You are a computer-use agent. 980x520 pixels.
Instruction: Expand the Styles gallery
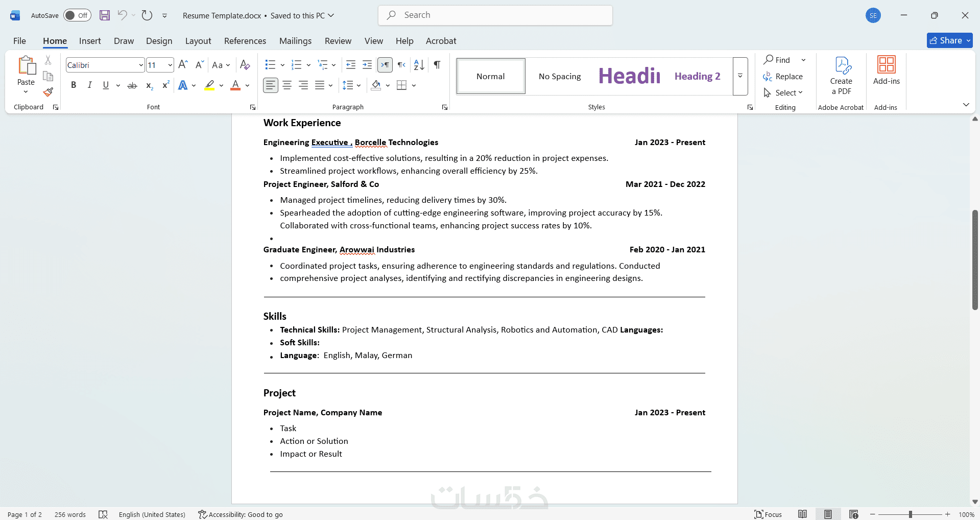pos(740,76)
